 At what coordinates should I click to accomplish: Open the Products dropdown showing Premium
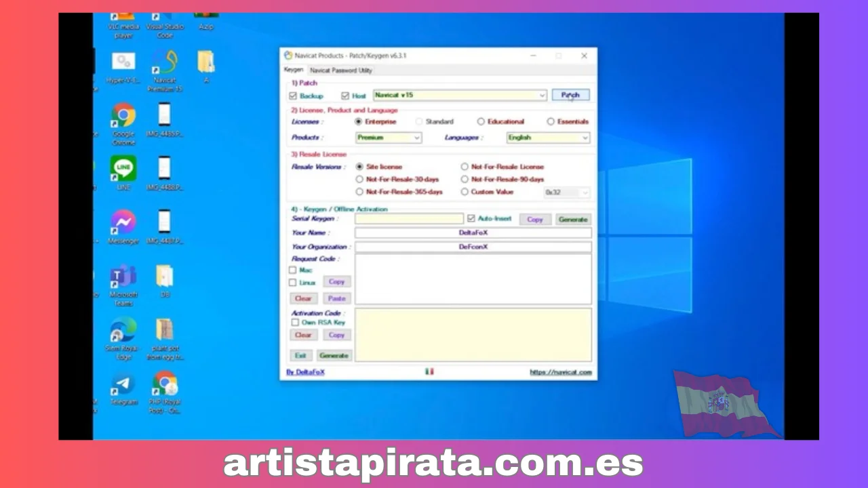coord(389,138)
